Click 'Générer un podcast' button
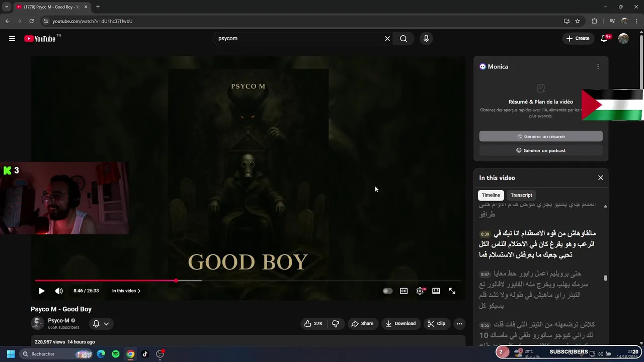Viewport: 644px width, 362px height. coord(541,150)
